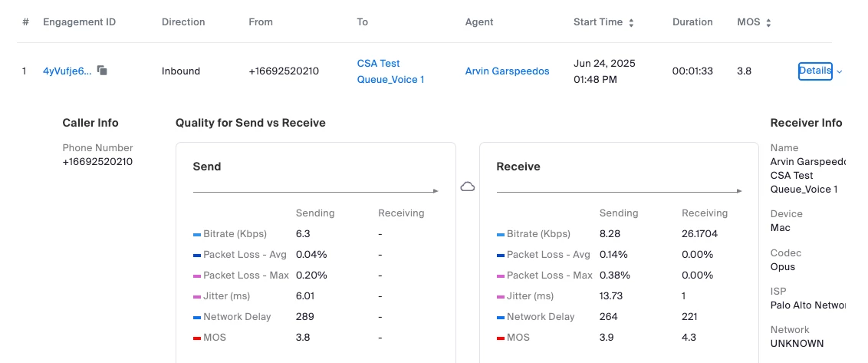Collapse the Details chevron for row 1
Screen dimensions: 868x363
pos(840,71)
